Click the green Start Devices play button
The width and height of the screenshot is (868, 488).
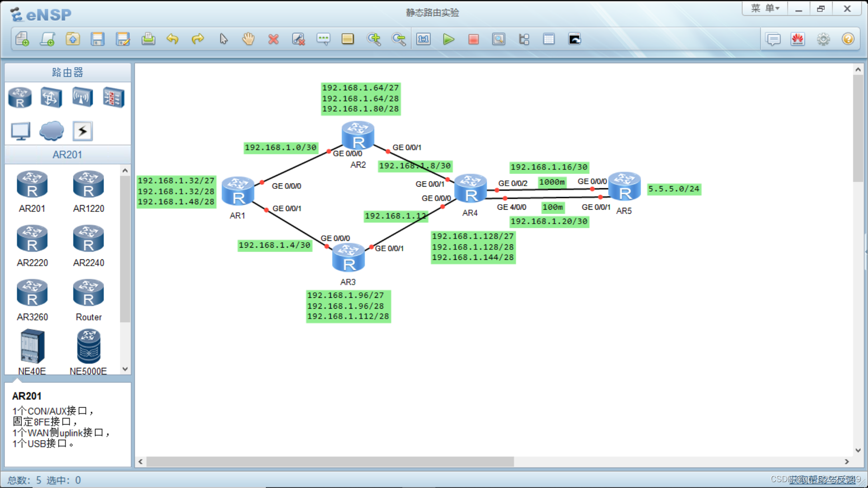[448, 39]
